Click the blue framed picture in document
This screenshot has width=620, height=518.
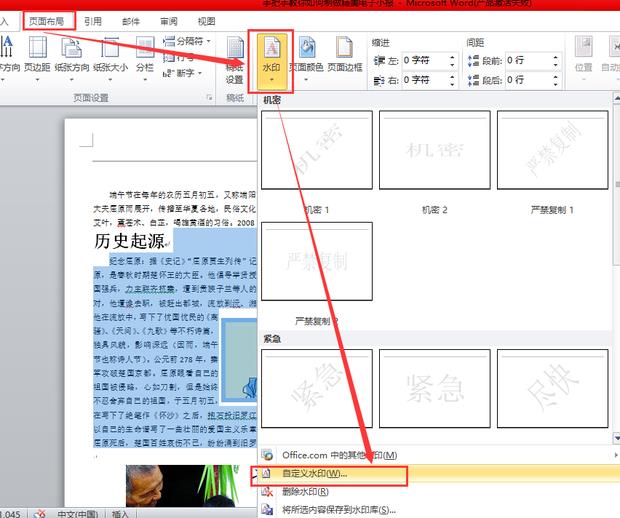[x=239, y=361]
